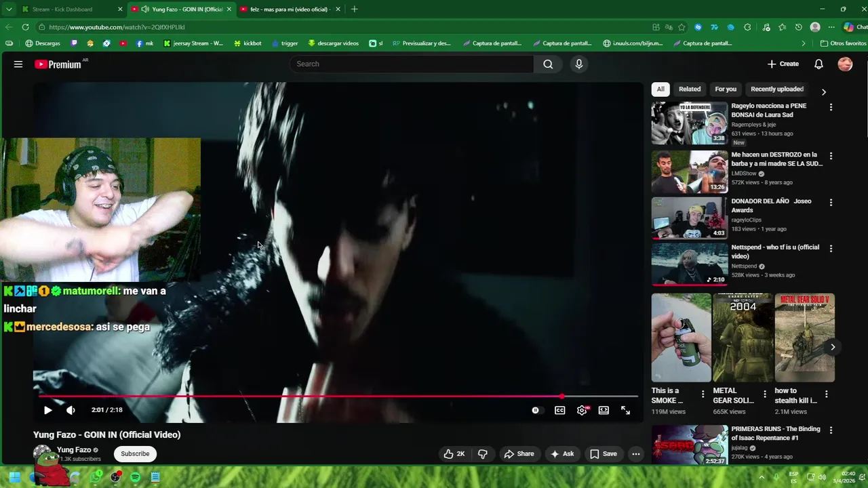Open the Otros favoritos folder
This screenshot has height=488, width=868.
tap(843, 43)
